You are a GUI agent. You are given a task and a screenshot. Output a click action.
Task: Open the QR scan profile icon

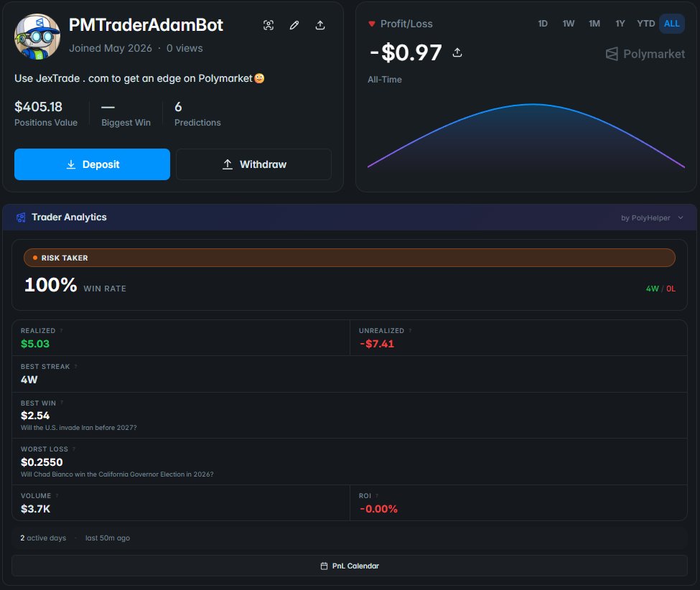pos(269,25)
